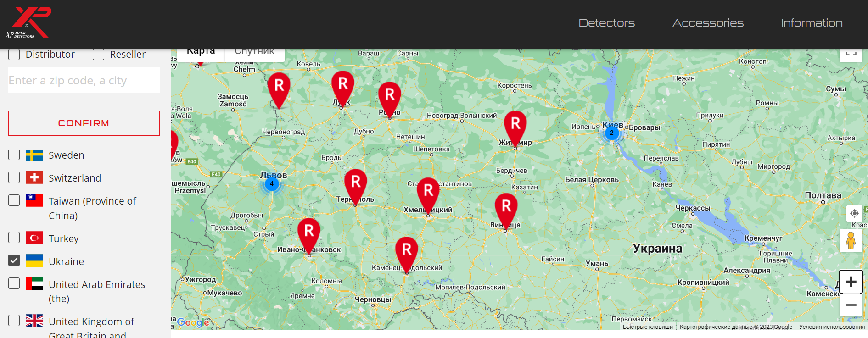Open the Accessories menu
Viewport: 868px width, 338px height.
coord(708,23)
